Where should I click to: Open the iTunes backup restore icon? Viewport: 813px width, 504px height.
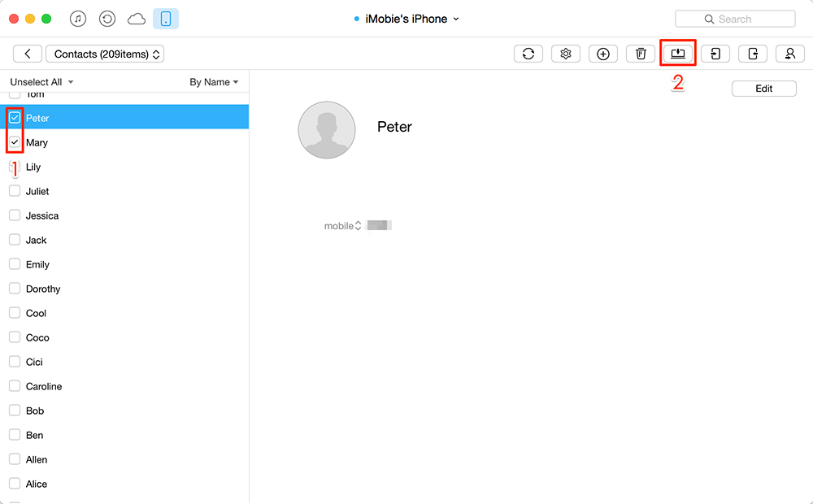pyautogui.click(x=107, y=20)
